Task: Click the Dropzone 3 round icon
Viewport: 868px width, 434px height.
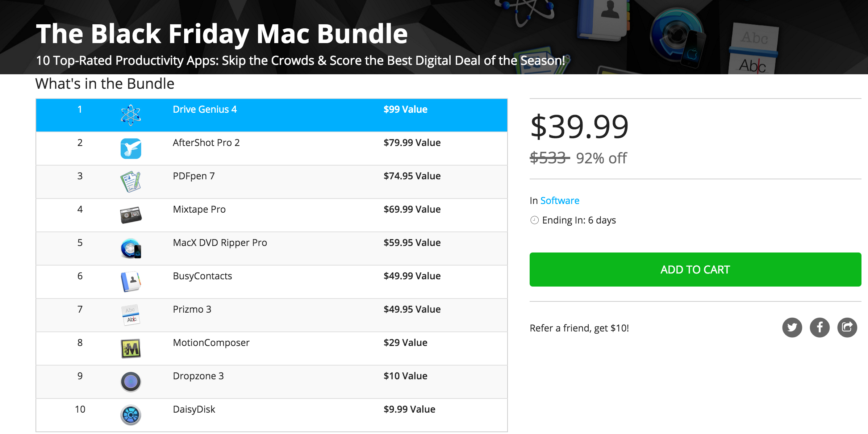Action: [x=130, y=381]
